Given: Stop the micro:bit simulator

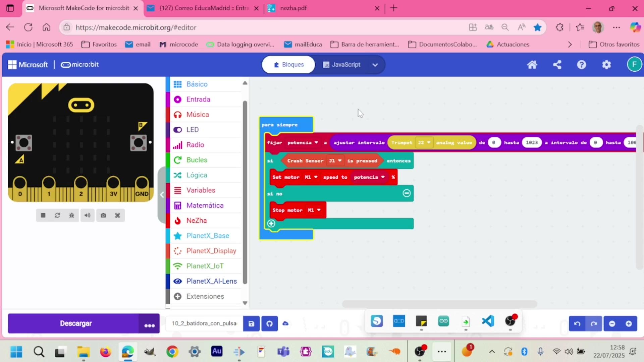Looking at the screenshot, I should tap(43, 216).
